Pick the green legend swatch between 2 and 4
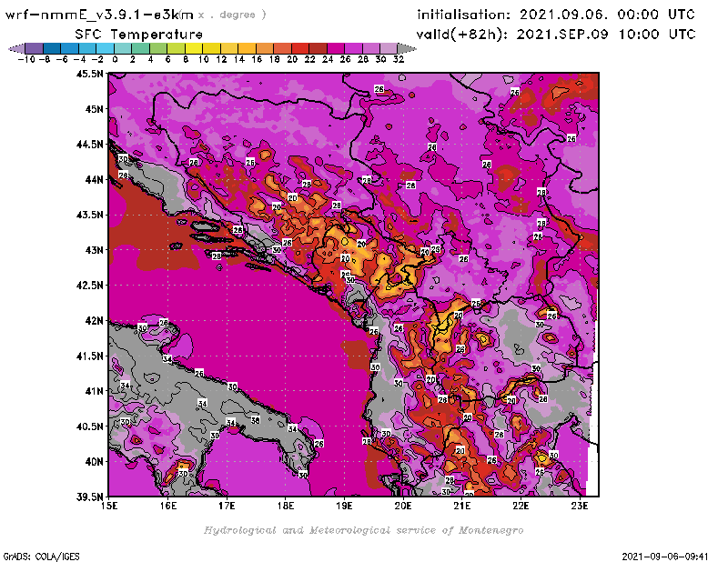The width and height of the screenshot is (728, 562). coord(140,48)
